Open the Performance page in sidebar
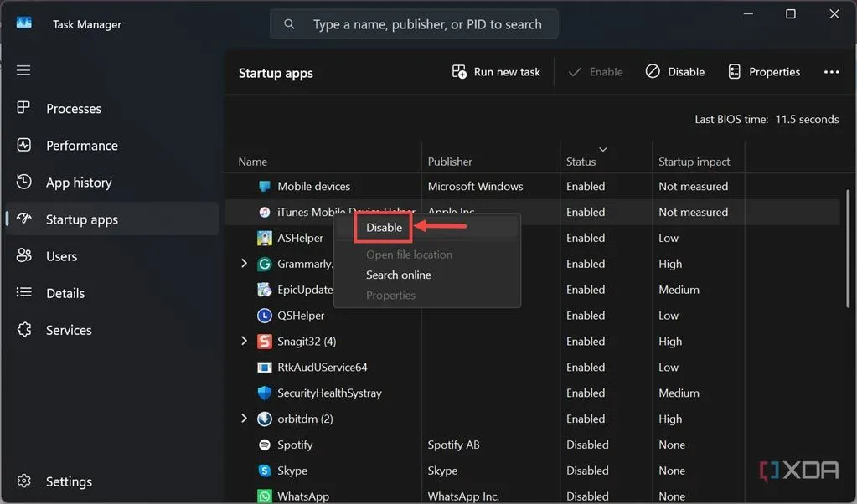Viewport: 857px width, 504px height. [81, 146]
